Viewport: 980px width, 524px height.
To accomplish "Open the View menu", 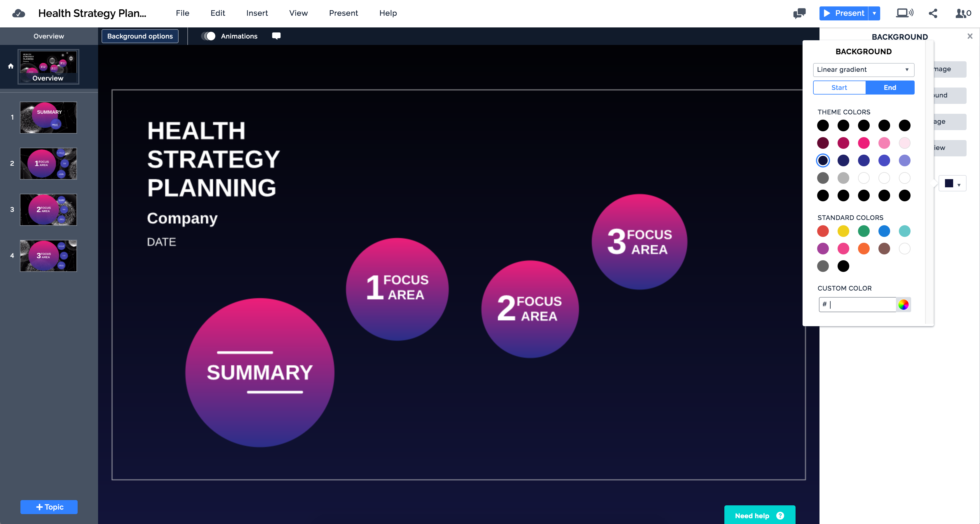I will coord(298,13).
